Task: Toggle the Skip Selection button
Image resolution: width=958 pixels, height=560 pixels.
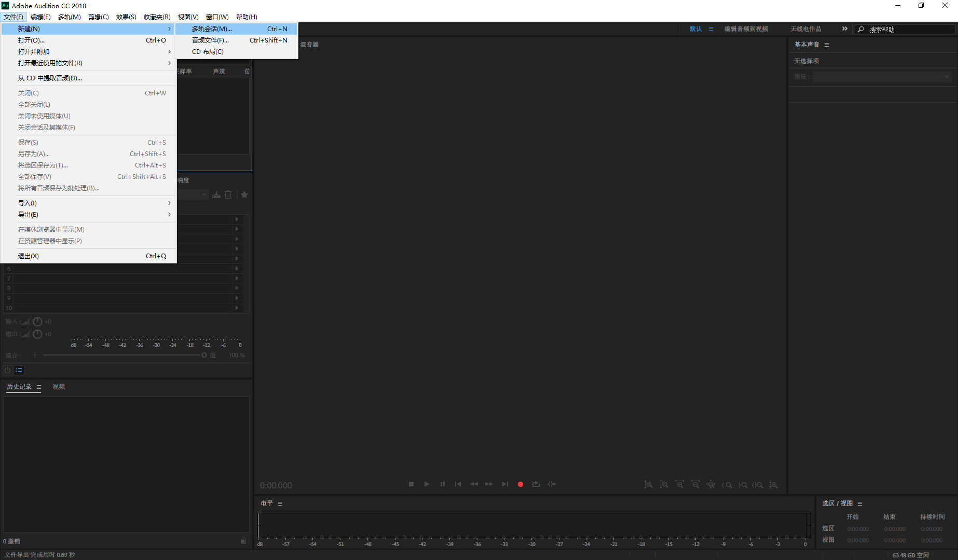Action: pyautogui.click(x=552, y=484)
